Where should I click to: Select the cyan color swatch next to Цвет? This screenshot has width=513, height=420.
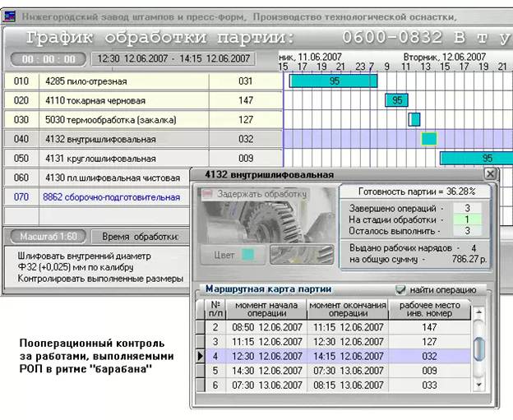tap(248, 255)
